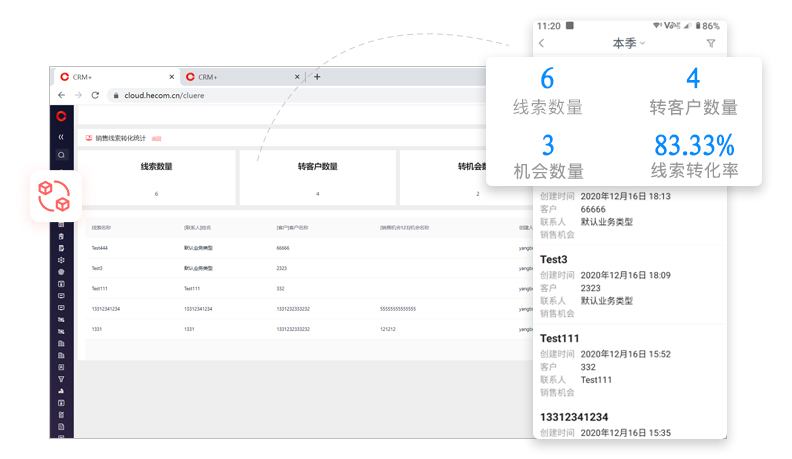Open a new browser tab with plus button
The image size is (792, 459).
click(x=317, y=76)
